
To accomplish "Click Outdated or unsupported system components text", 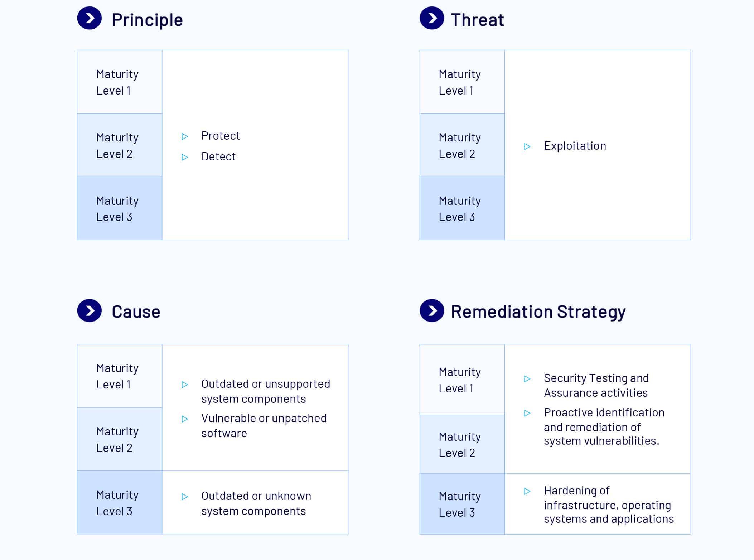I will (266, 391).
